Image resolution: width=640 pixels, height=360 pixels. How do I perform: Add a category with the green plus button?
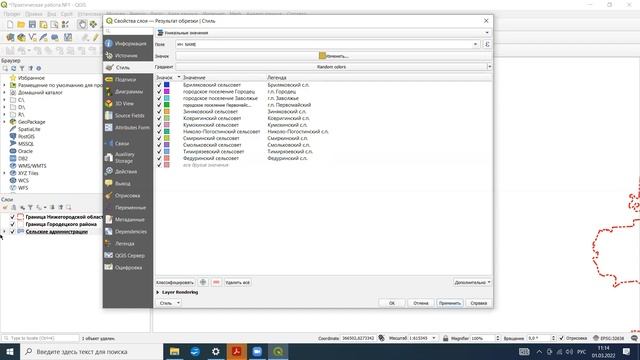pyautogui.click(x=203, y=282)
